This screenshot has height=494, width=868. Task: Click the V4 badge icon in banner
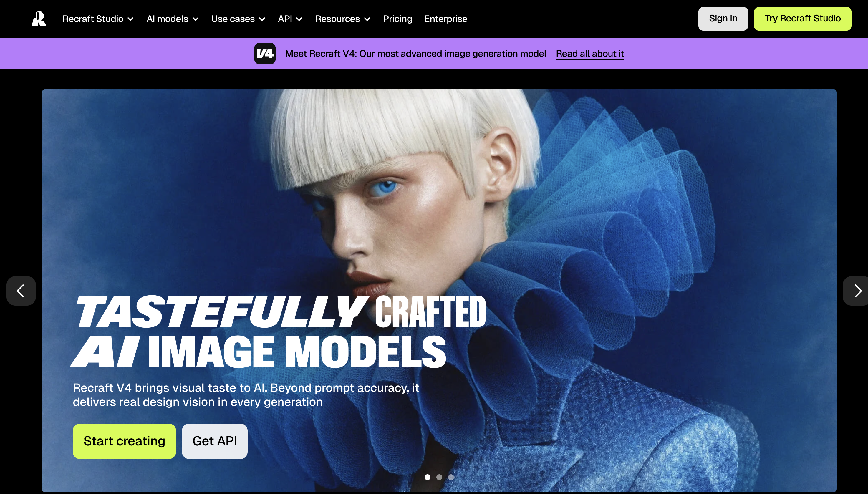[265, 54]
